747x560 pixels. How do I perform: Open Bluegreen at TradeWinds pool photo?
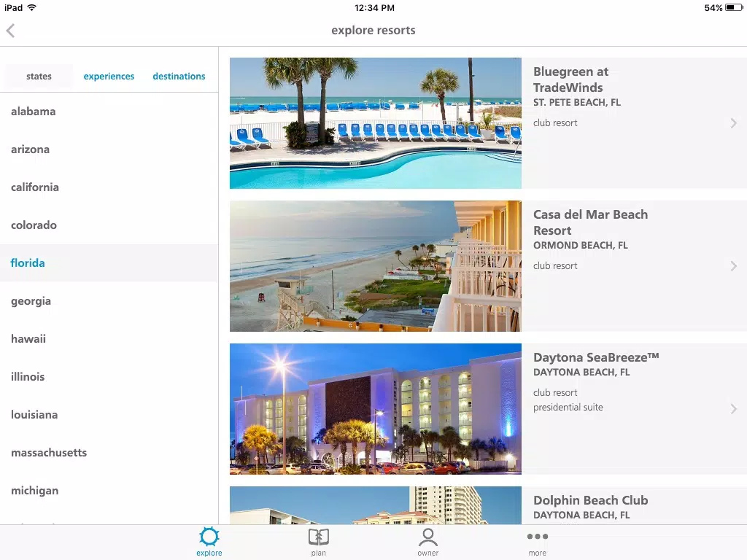376,123
